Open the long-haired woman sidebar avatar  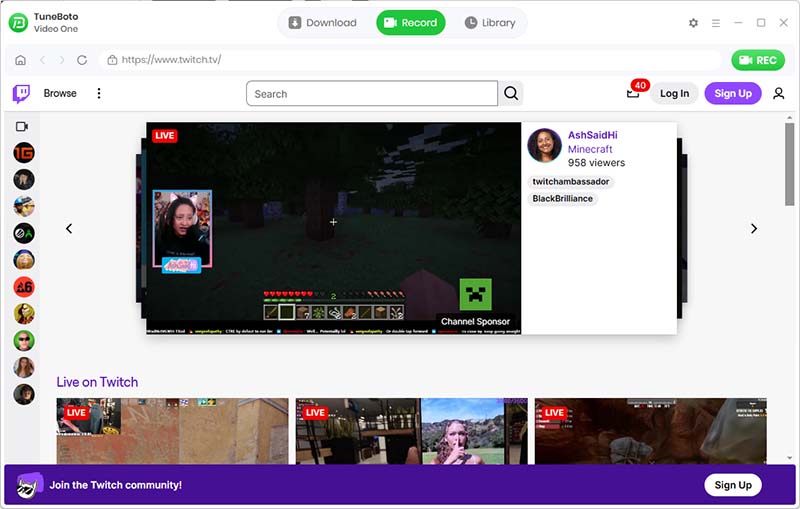click(x=24, y=367)
